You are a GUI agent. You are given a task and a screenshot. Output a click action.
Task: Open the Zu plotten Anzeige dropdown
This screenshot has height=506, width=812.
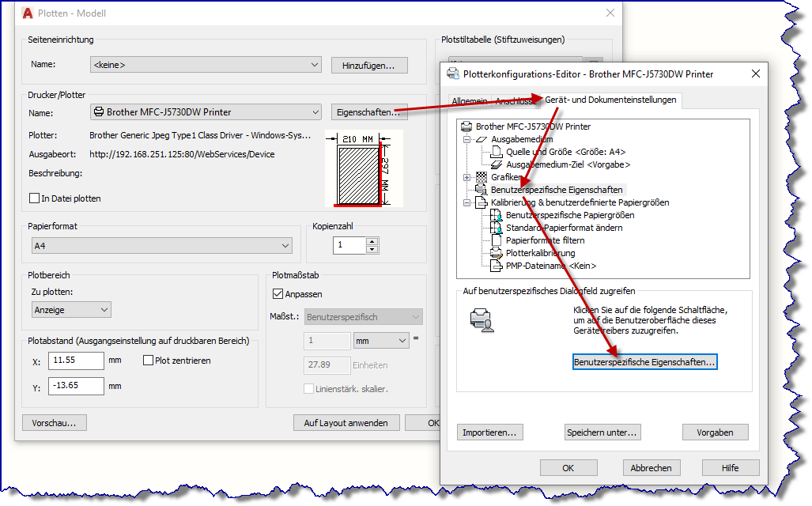[x=71, y=310]
